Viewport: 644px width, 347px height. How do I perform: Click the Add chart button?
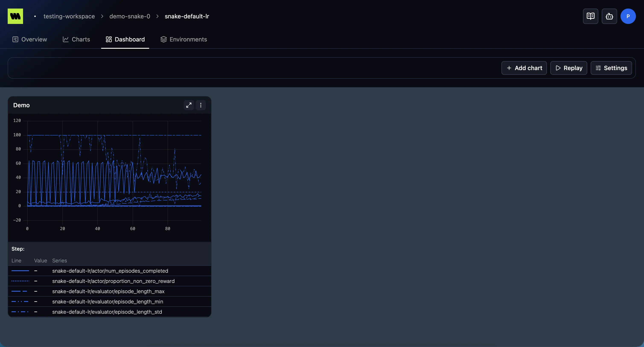(524, 68)
